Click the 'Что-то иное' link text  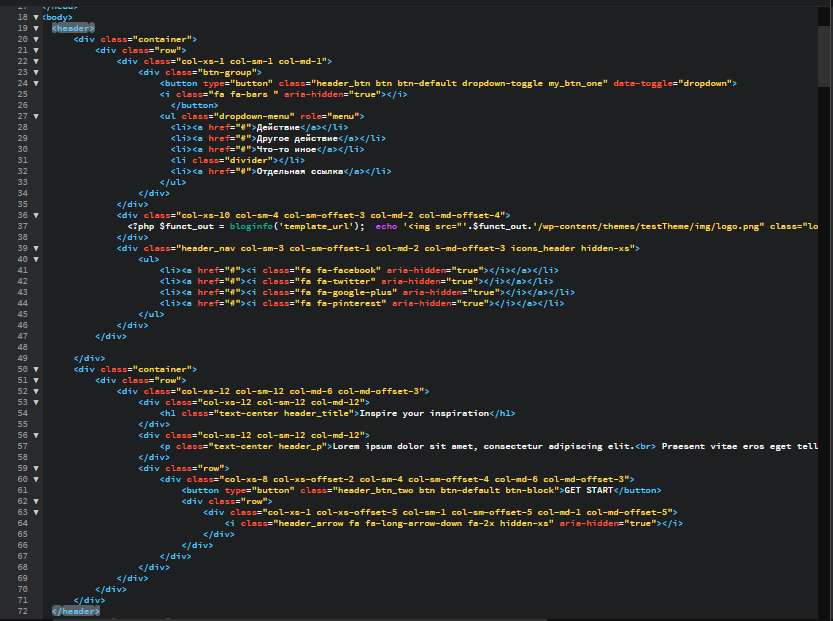[286, 149]
